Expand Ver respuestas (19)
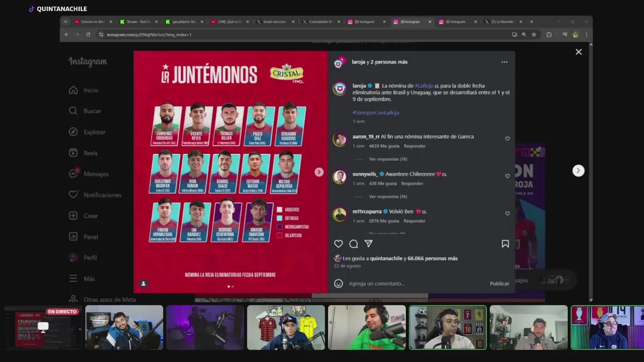 point(388,159)
